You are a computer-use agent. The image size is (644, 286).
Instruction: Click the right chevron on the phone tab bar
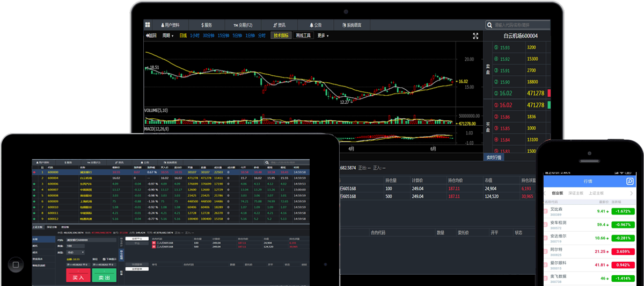click(x=632, y=193)
